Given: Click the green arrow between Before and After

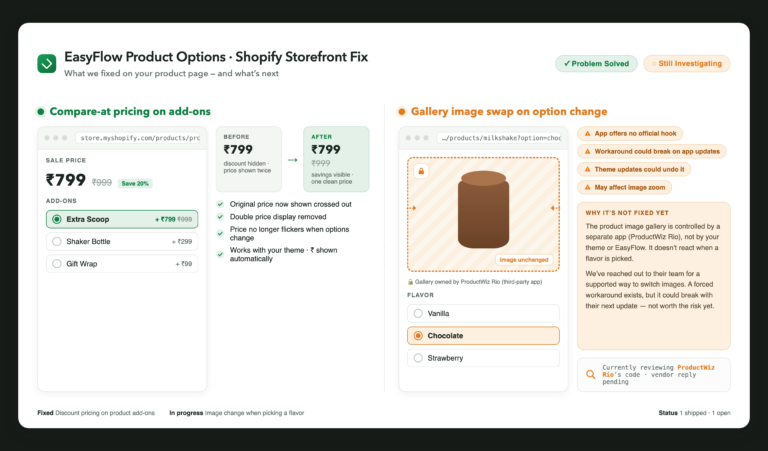Looking at the screenshot, I should click(292, 160).
